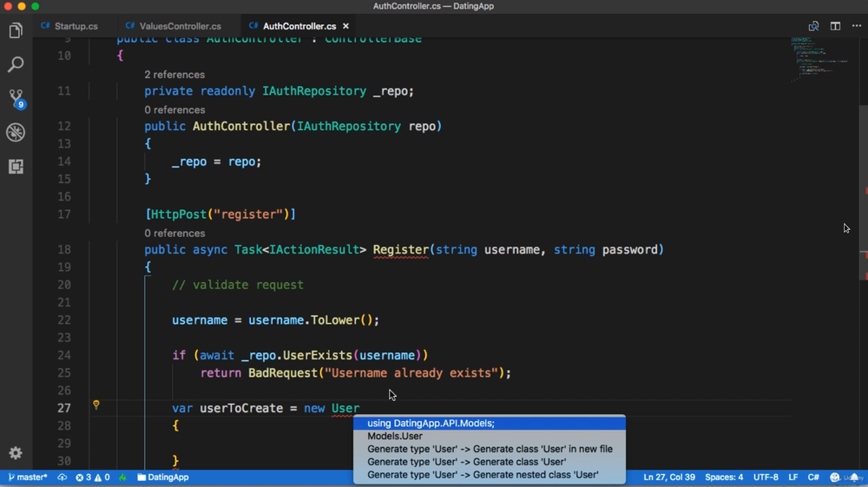Click the Register method name on line 18
The height and width of the screenshot is (487, 868).
point(400,250)
